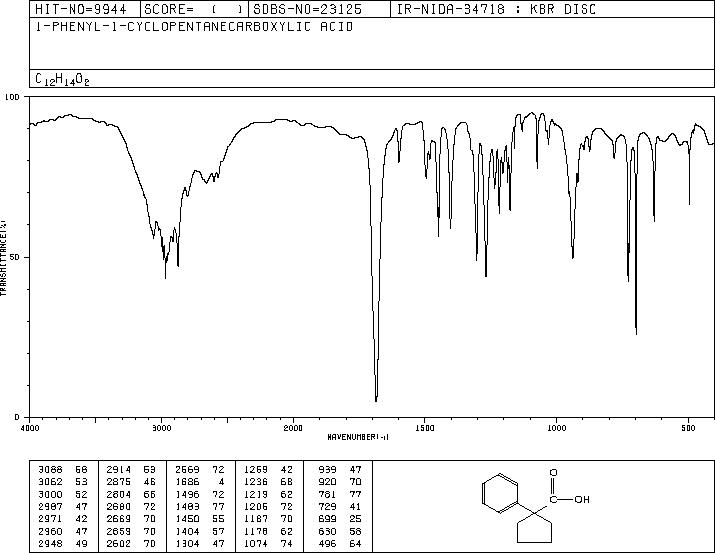715x553 pixels.
Task: Select the 939 peak entry
Action: [340, 469]
